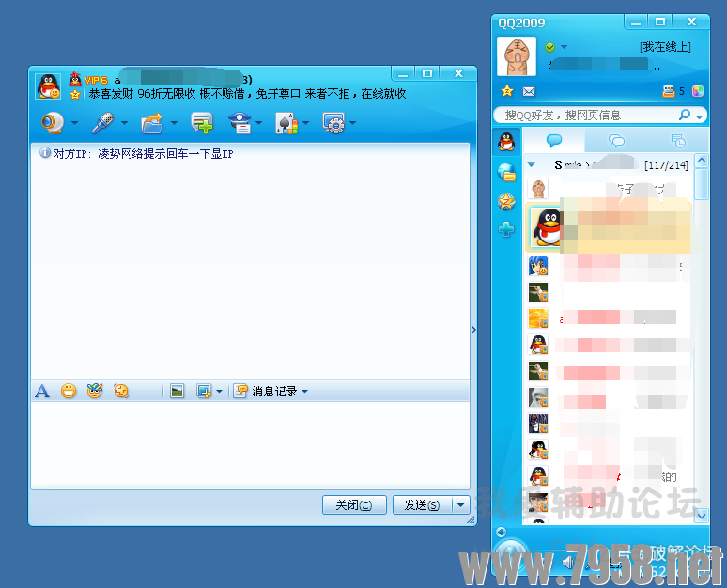Screen dimensions: 727x588
Task: Send a window shake nudge icon
Action: point(121,391)
